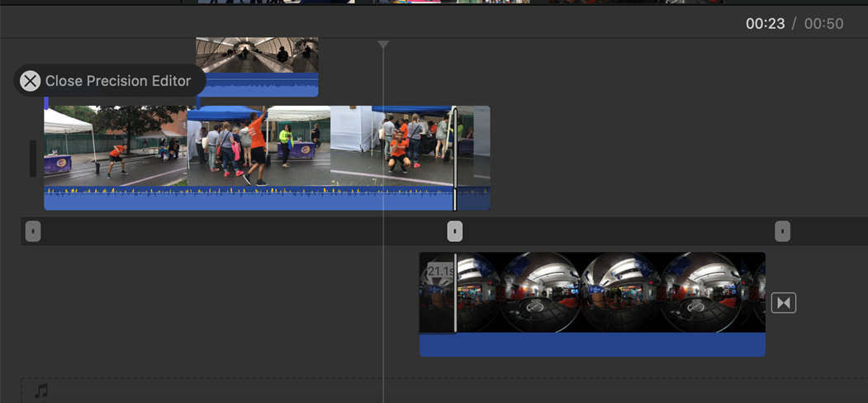Click the X icon beside Close Precision Editor
868x403 pixels.
click(x=30, y=81)
